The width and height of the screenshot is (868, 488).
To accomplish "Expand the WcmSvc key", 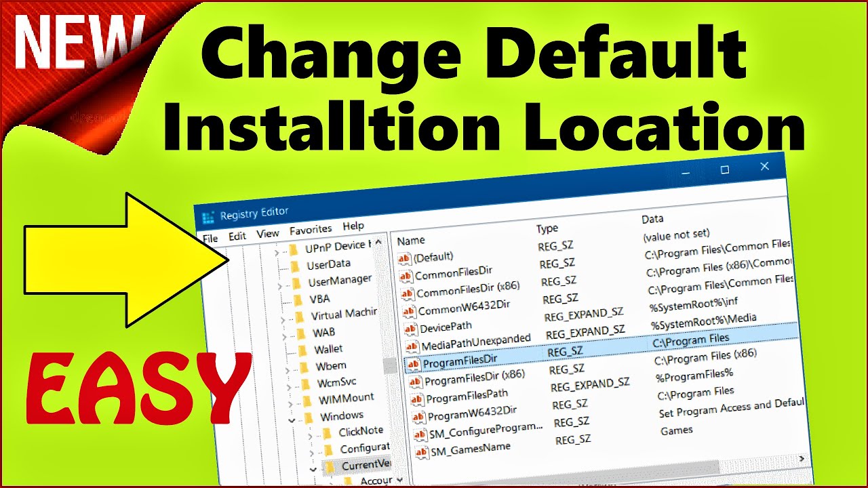I will click(x=289, y=387).
